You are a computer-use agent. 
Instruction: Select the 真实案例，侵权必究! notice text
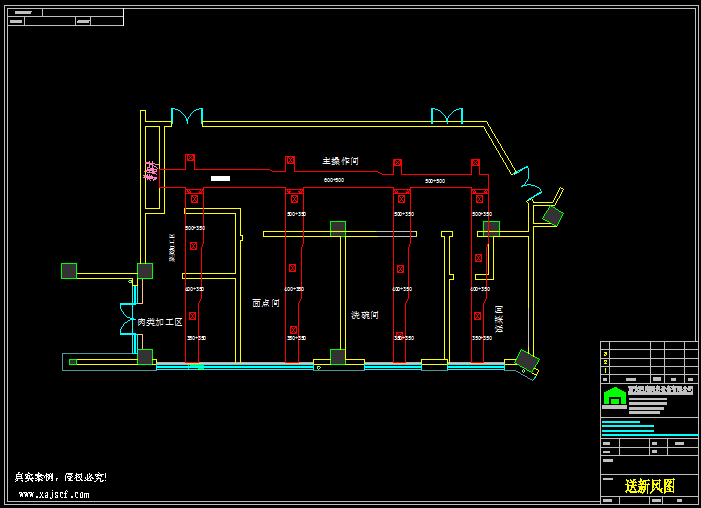(x=61, y=477)
